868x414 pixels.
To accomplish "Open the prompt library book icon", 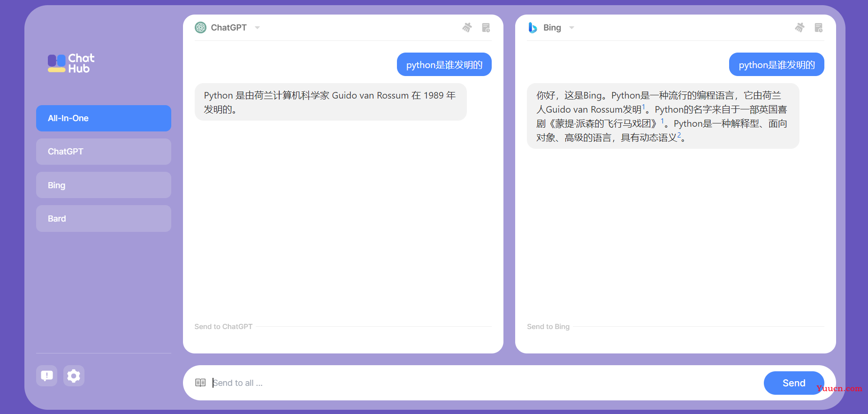I will 200,383.
